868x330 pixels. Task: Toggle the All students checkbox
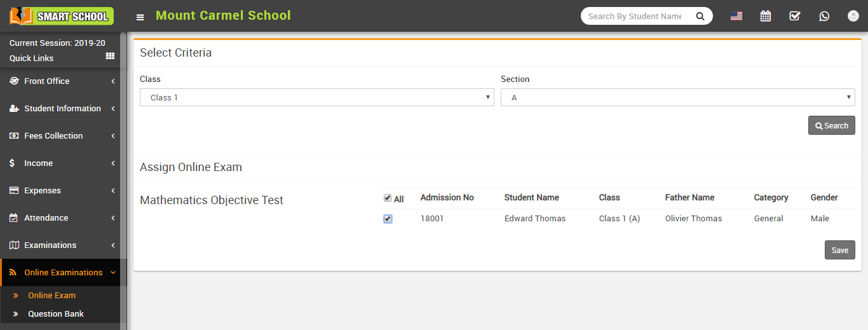pos(388,198)
